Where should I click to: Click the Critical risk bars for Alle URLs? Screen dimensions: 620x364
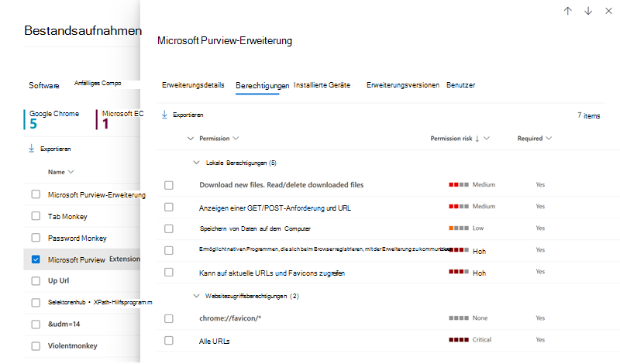click(x=459, y=340)
